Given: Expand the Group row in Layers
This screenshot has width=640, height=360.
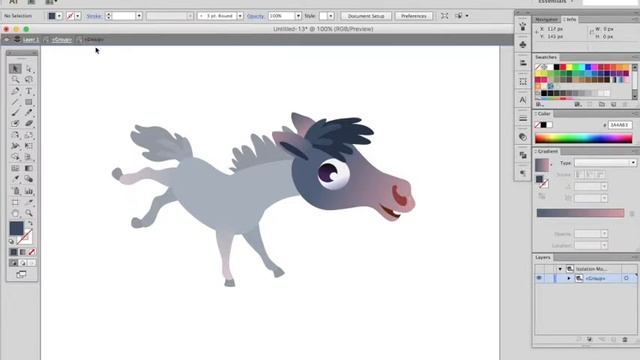Looking at the screenshot, I should [x=569, y=278].
